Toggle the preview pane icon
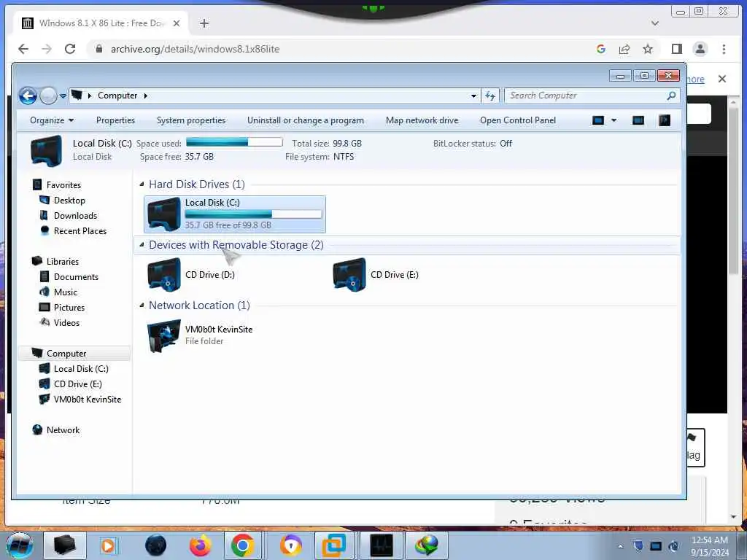Image resolution: width=747 pixels, height=560 pixels. pyautogui.click(x=638, y=120)
